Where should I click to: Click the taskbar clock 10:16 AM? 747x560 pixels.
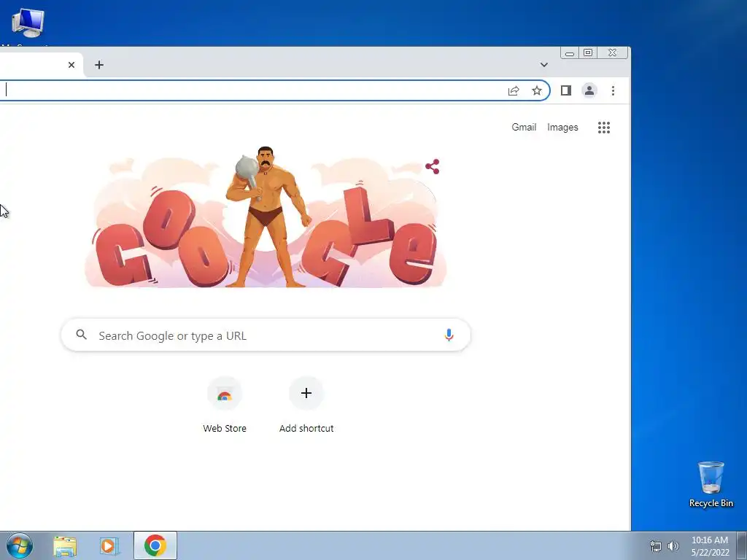pos(710,545)
